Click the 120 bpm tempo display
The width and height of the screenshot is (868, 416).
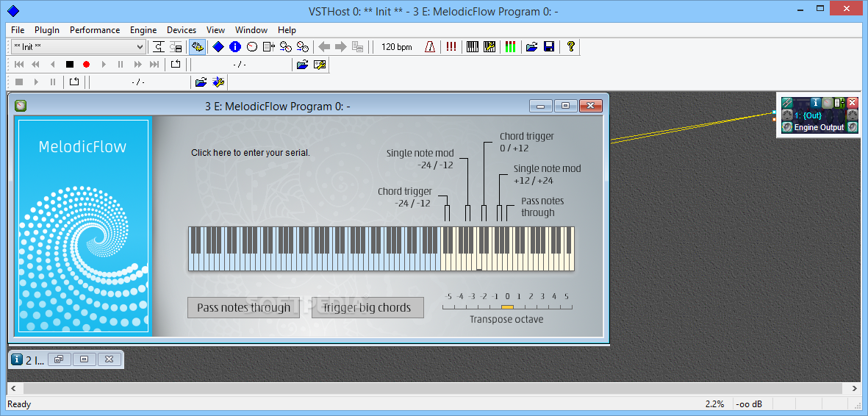click(x=397, y=47)
